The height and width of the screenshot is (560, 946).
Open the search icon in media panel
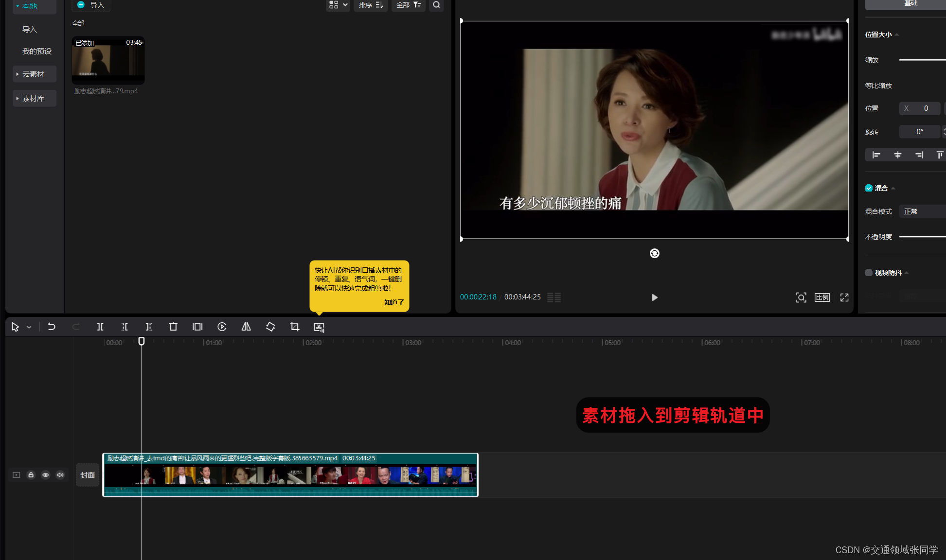[x=436, y=5]
